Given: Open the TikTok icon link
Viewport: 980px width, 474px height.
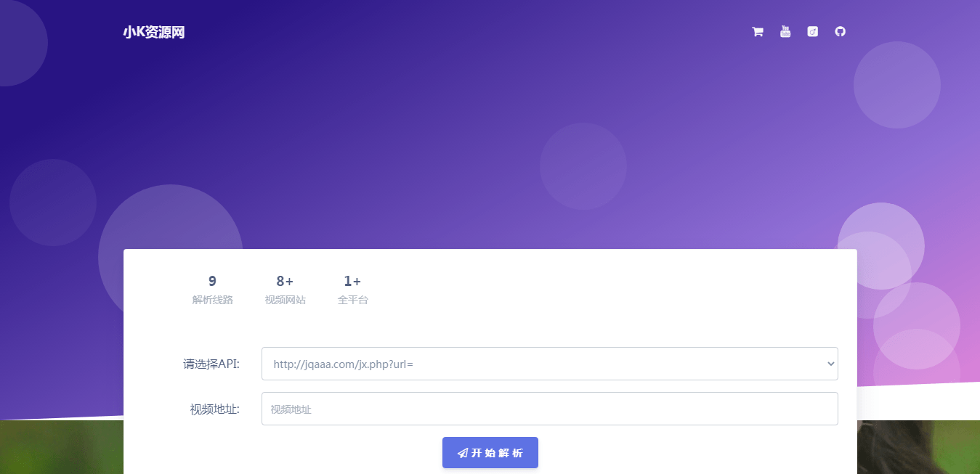Looking at the screenshot, I should coord(813,31).
